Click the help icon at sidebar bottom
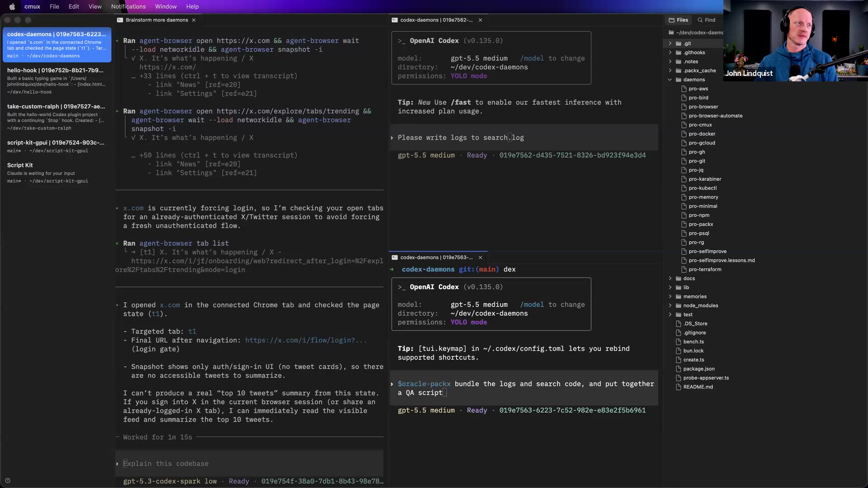 7,481
